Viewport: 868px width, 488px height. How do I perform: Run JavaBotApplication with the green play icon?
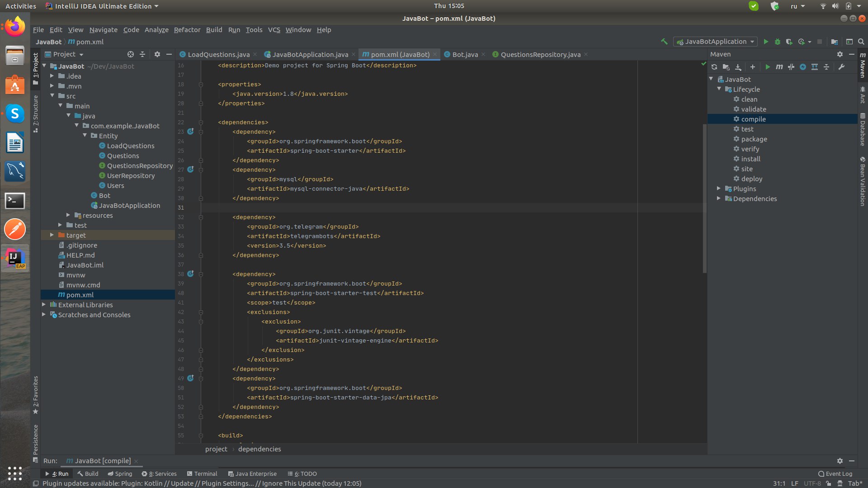point(766,42)
